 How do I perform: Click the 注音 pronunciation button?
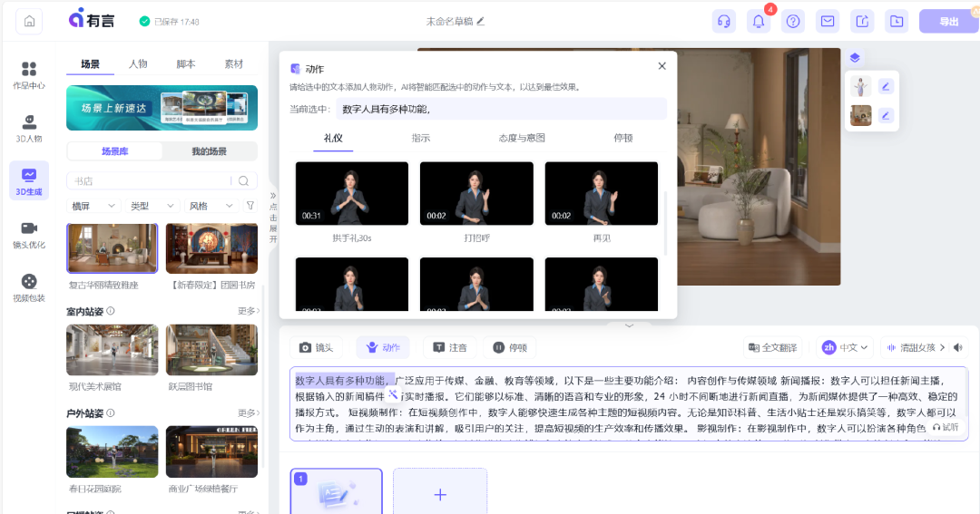point(450,347)
